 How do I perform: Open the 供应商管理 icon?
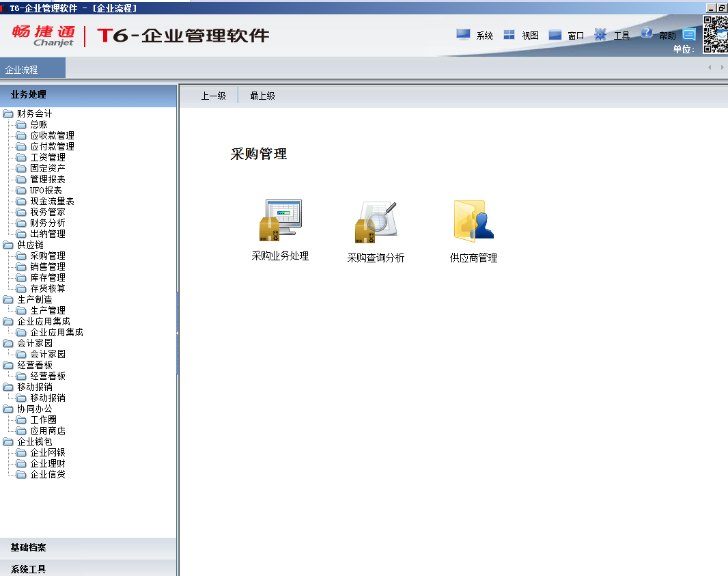[473, 232]
